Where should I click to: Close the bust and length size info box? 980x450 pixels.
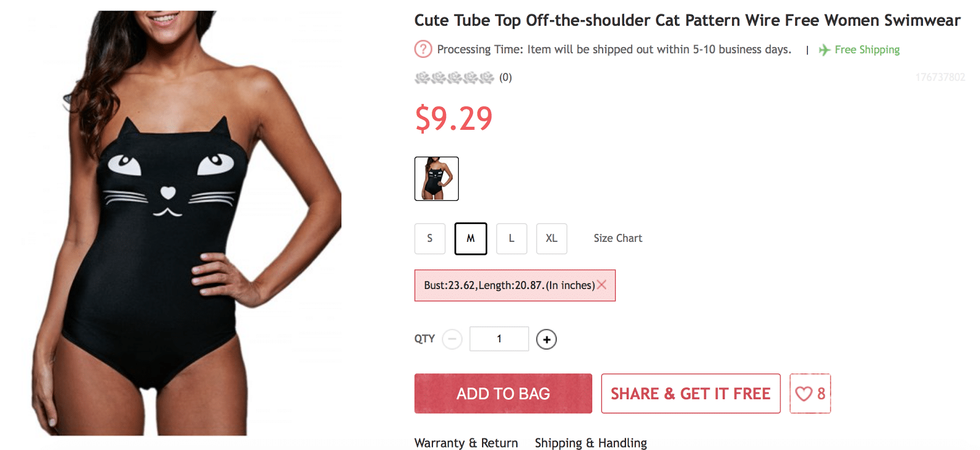(x=601, y=285)
